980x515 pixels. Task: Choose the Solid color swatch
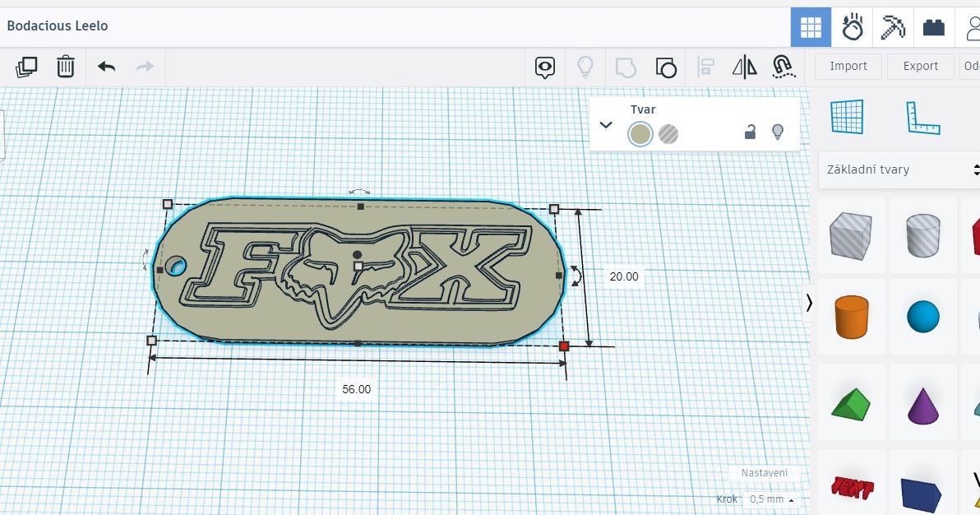[640, 134]
